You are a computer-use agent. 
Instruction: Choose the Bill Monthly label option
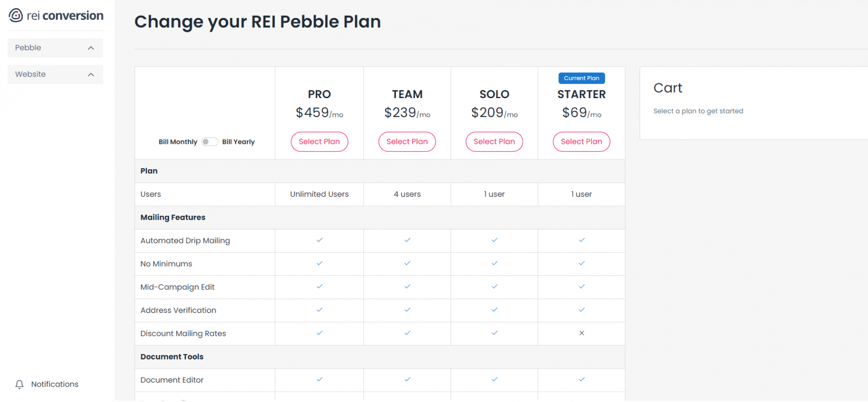(178, 142)
